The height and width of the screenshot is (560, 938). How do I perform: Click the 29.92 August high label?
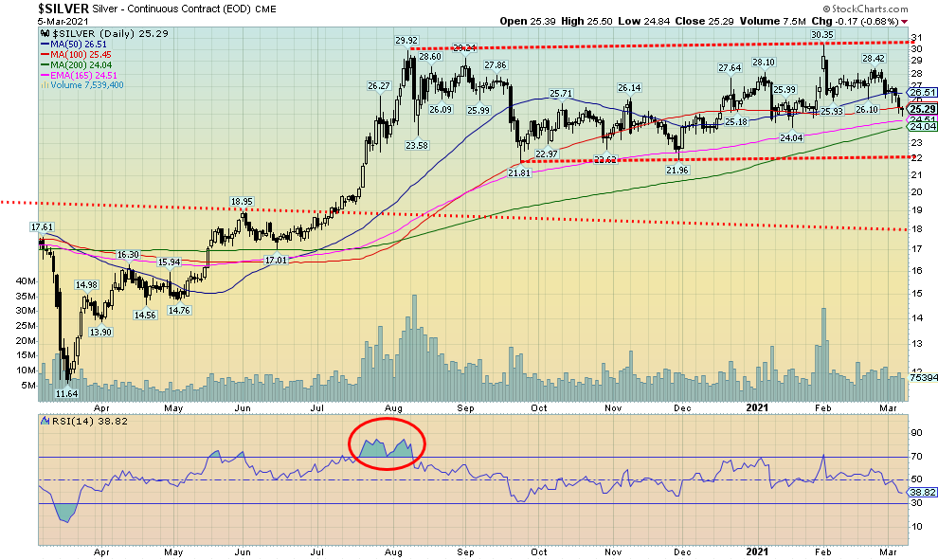pyautogui.click(x=406, y=40)
